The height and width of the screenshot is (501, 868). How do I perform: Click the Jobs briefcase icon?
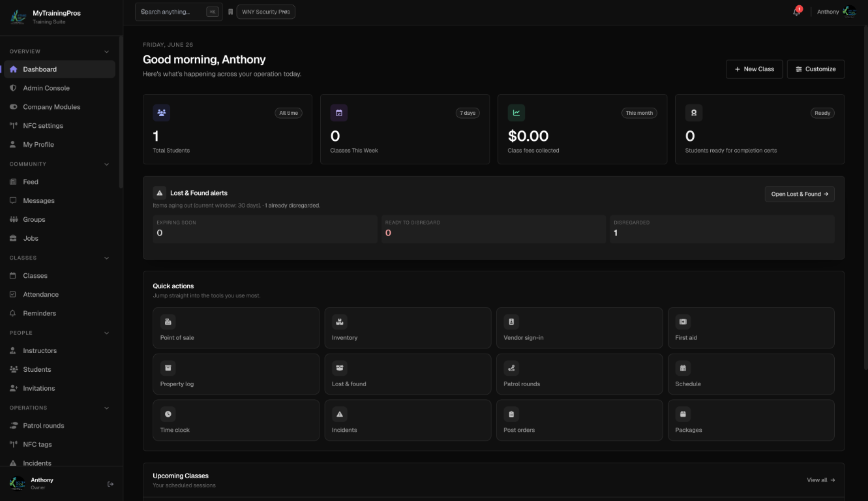pos(13,239)
